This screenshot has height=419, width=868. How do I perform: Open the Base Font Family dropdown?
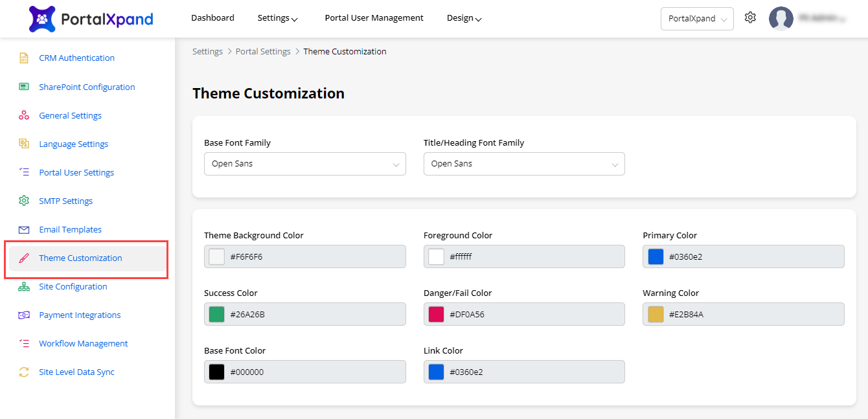click(x=304, y=164)
